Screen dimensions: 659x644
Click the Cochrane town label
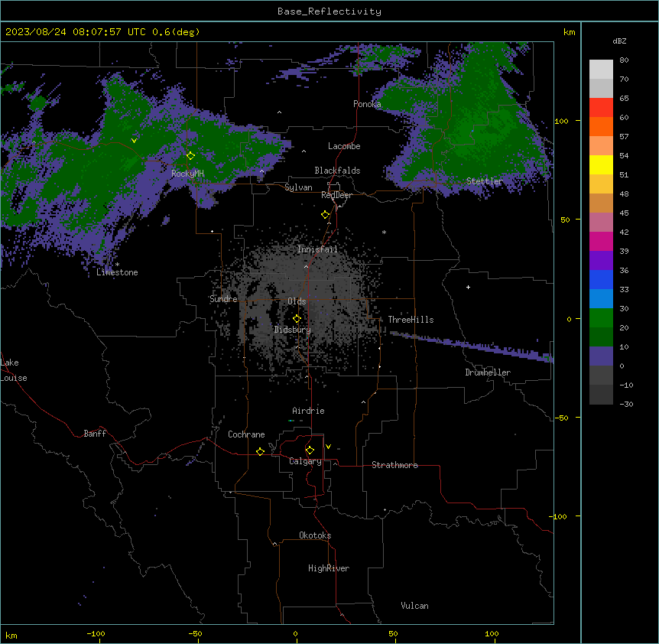tap(246, 434)
